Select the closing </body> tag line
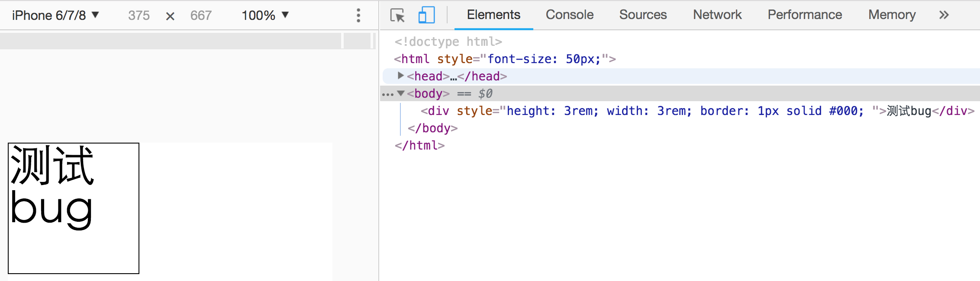This screenshot has height=281, width=980. pos(432,128)
